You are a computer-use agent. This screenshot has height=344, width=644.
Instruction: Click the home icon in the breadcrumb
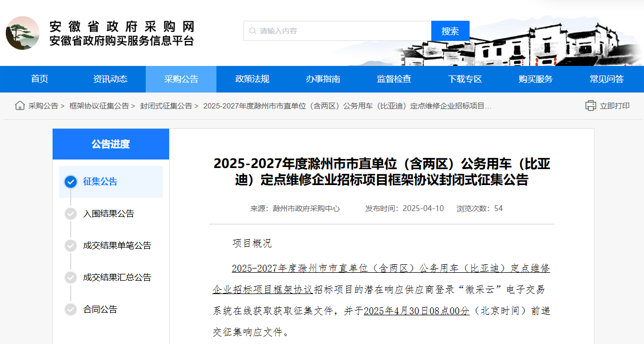point(20,105)
